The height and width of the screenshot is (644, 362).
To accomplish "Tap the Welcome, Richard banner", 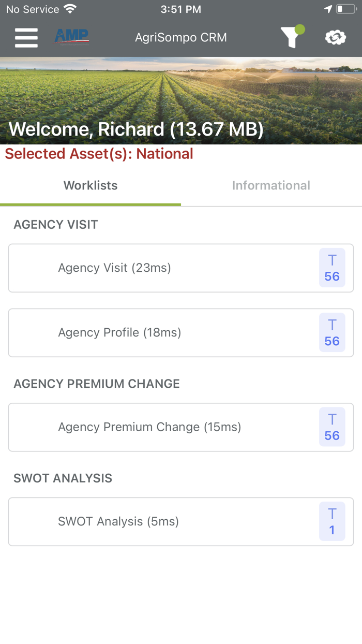I will pos(137,128).
